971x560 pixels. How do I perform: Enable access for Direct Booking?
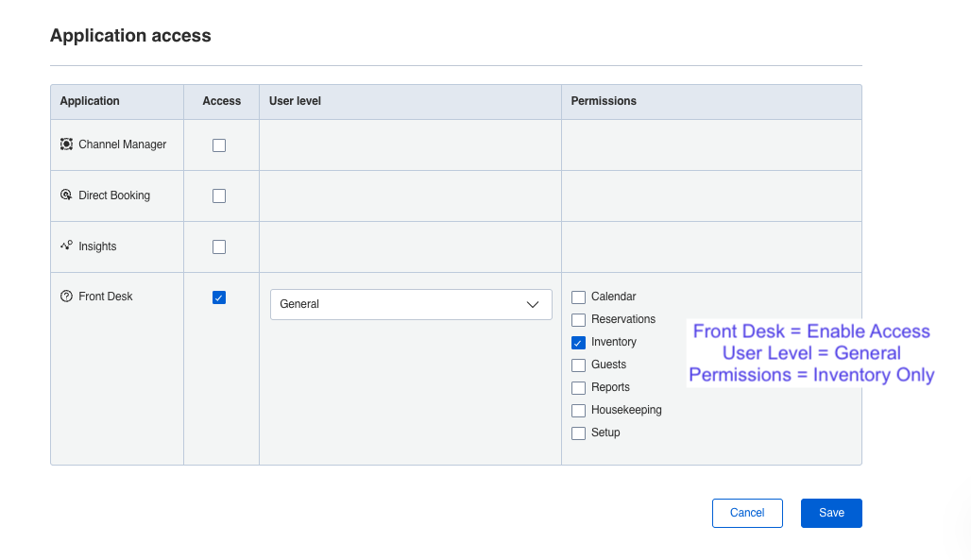click(219, 196)
